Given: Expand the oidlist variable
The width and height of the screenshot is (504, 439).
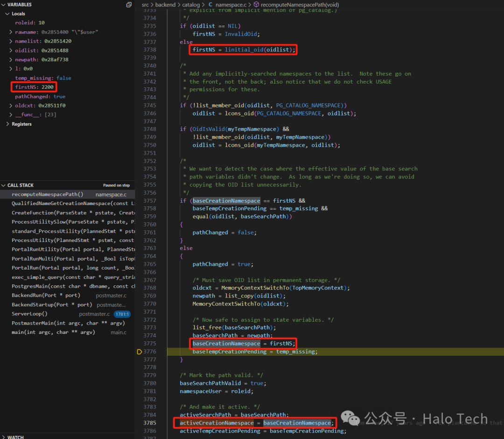Looking at the screenshot, I should [11, 50].
